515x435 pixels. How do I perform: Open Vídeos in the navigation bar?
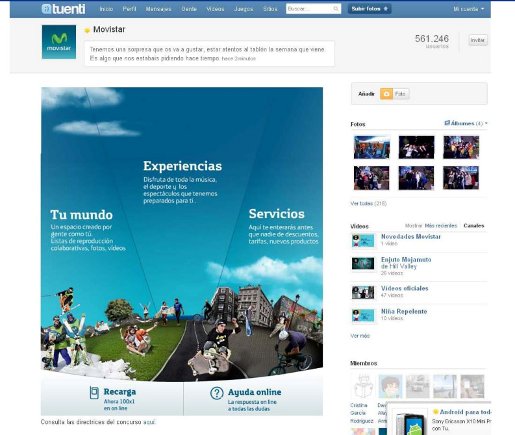(215, 9)
